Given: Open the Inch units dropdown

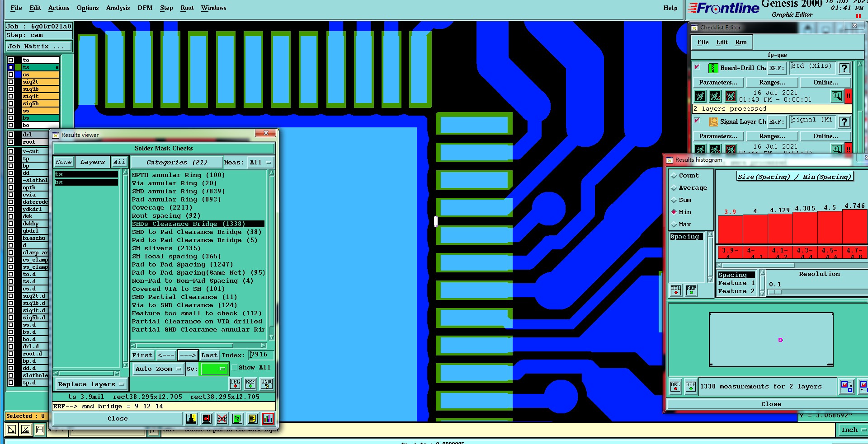Looking at the screenshot, I should pos(853,430).
